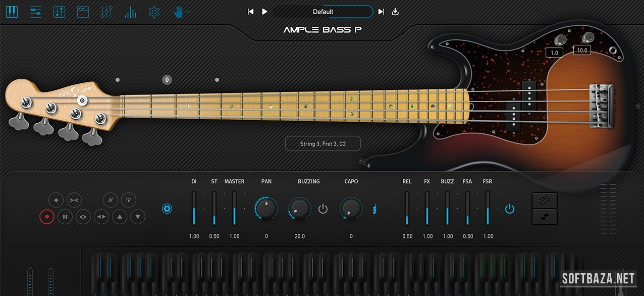Click the volume knob labeled 1.0 on bass

560,41
